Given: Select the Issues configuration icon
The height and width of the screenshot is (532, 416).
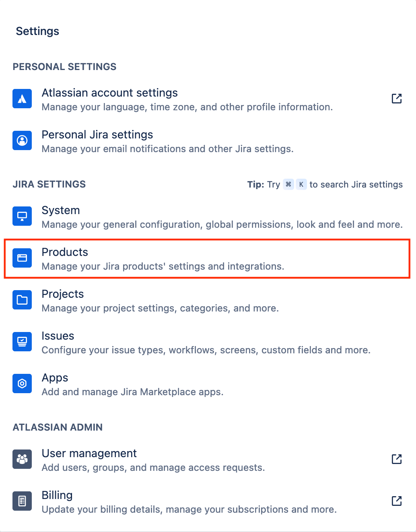Looking at the screenshot, I should (22, 342).
